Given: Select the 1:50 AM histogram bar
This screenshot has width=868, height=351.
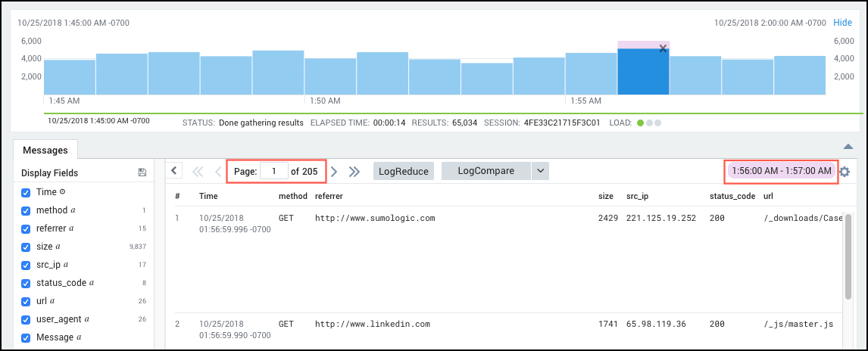Looking at the screenshot, I should tap(330, 76).
